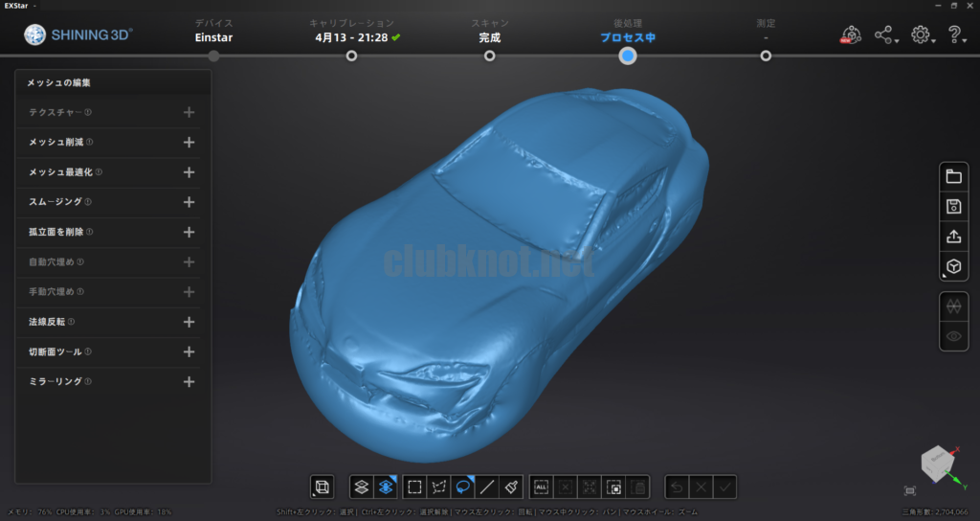Image resolution: width=980 pixels, height=521 pixels.
Task: Expand the スムージング section
Action: click(189, 202)
